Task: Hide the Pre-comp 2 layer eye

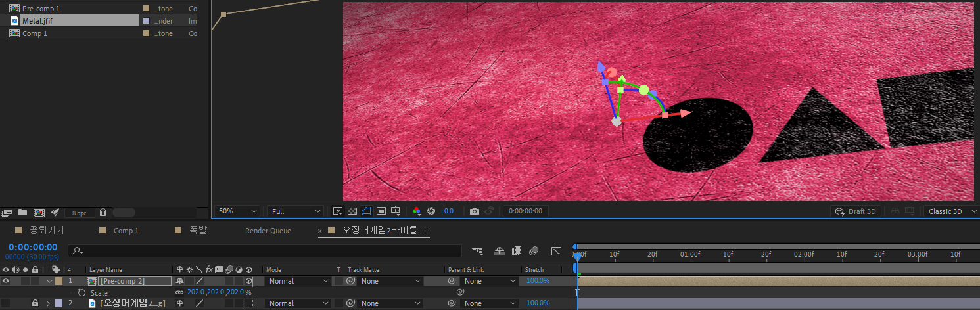Action: point(6,281)
